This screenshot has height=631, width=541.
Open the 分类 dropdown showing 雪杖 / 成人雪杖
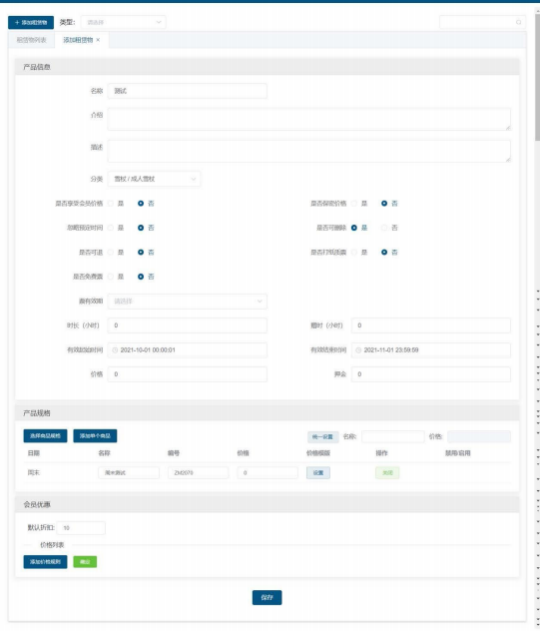pos(154,179)
